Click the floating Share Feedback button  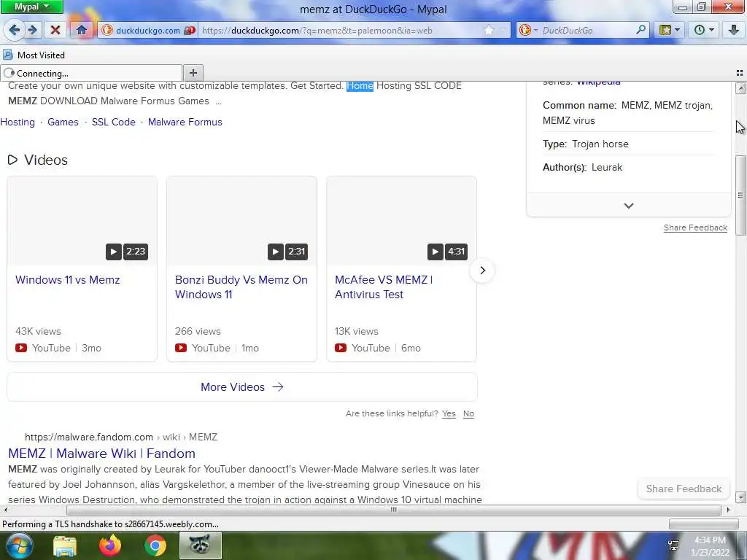coord(683,489)
